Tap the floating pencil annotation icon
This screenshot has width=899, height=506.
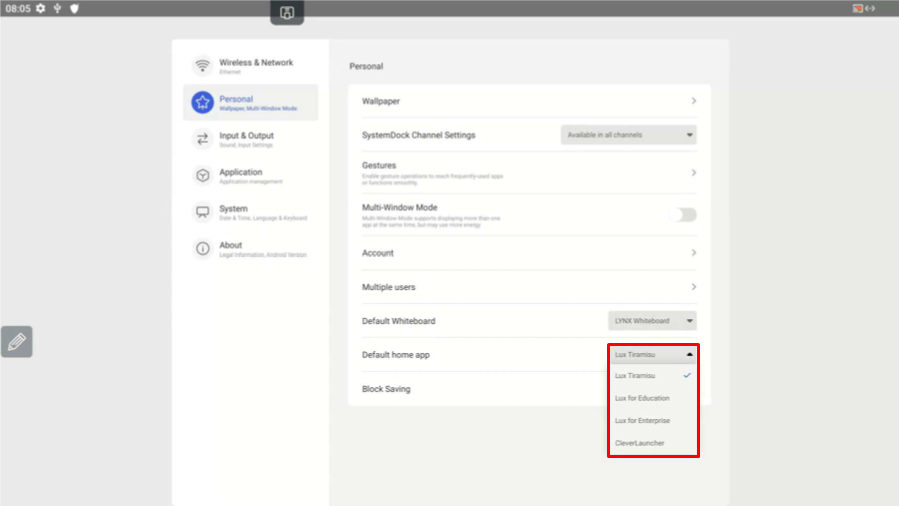(x=17, y=341)
